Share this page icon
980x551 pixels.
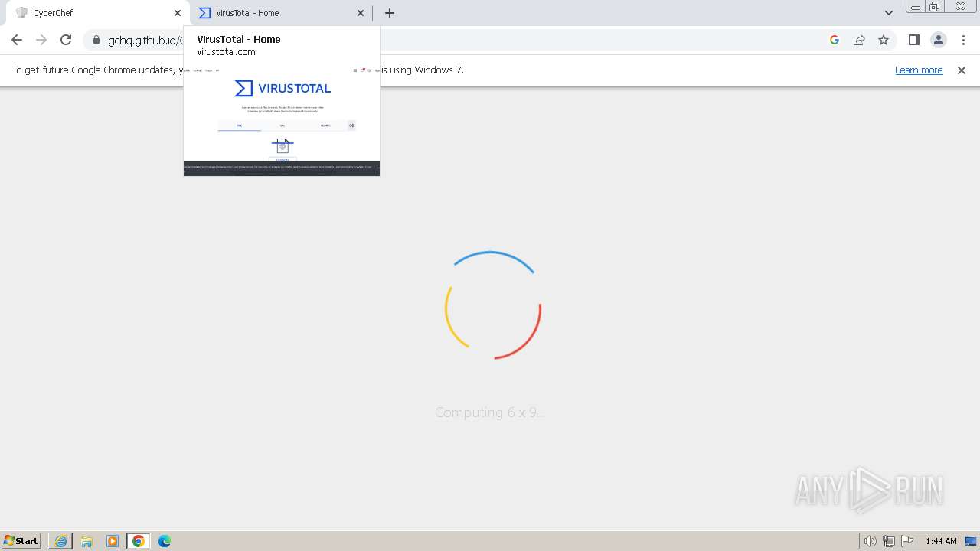tap(859, 40)
